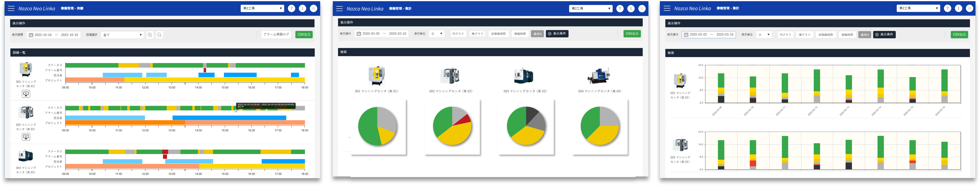The image size is (980, 186).
Task: Open 表示条件 settings in bar graph window
Action: (x=884, y=35)
